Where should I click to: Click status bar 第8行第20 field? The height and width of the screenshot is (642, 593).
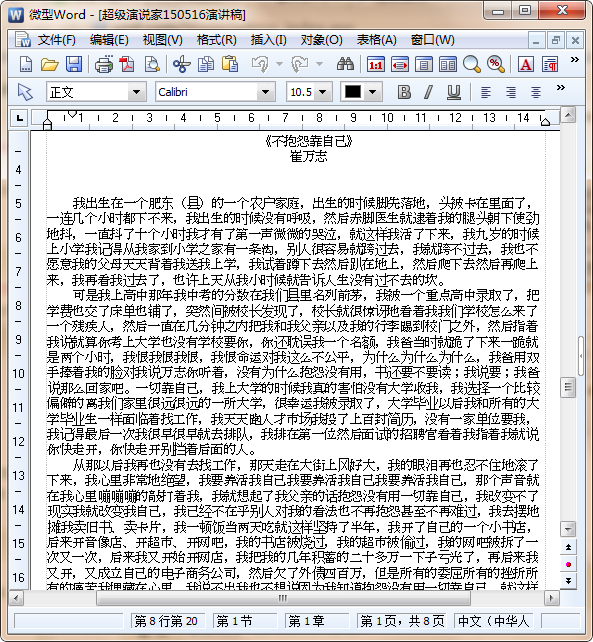click(167, 621)
